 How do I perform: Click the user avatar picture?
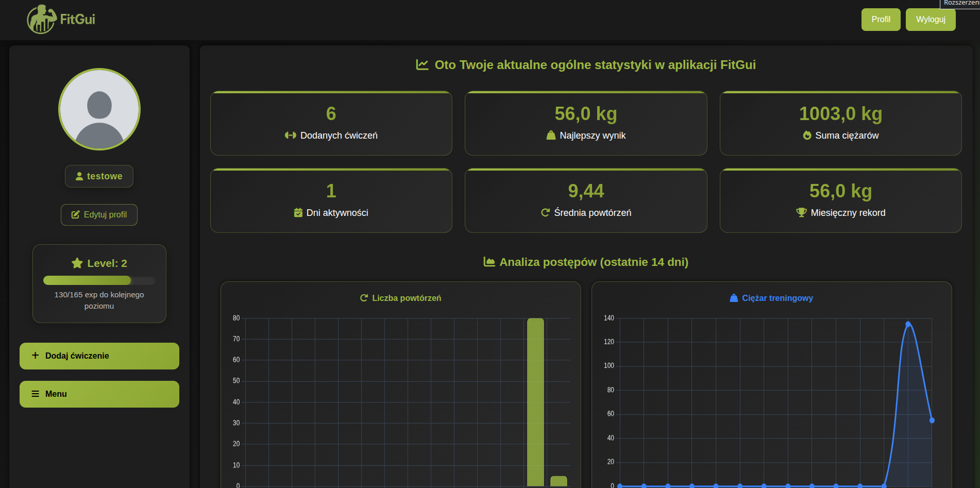pos(99,109)
